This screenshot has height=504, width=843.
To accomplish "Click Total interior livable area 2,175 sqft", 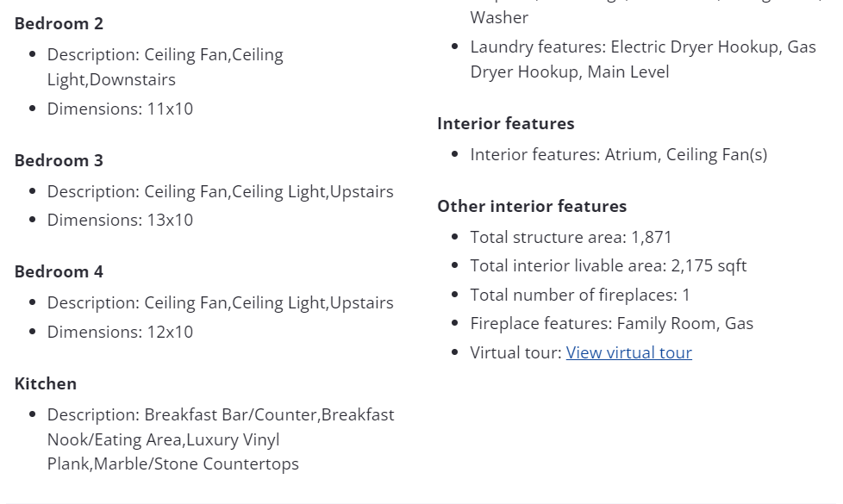I will pyautogui.click(x=608, y=265).
